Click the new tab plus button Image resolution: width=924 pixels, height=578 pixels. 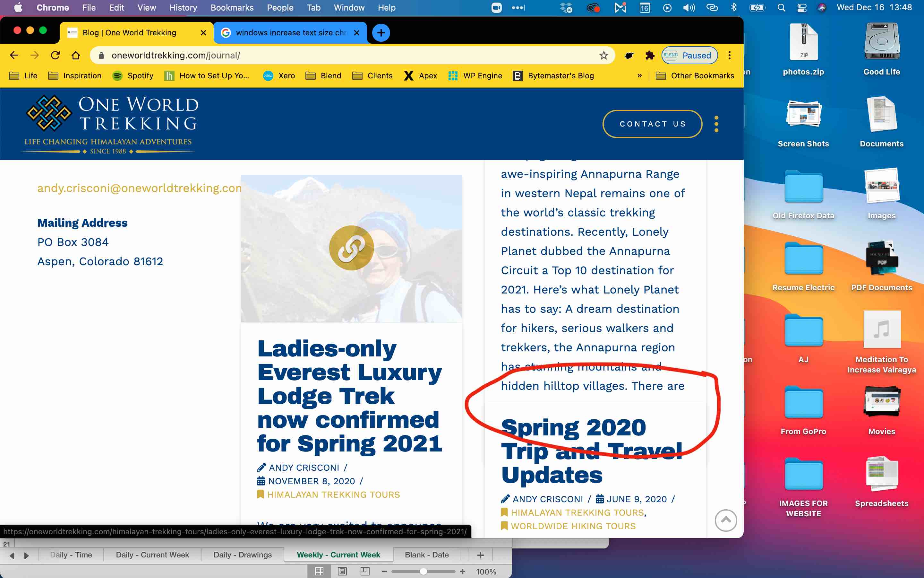(x=381, y=33)
